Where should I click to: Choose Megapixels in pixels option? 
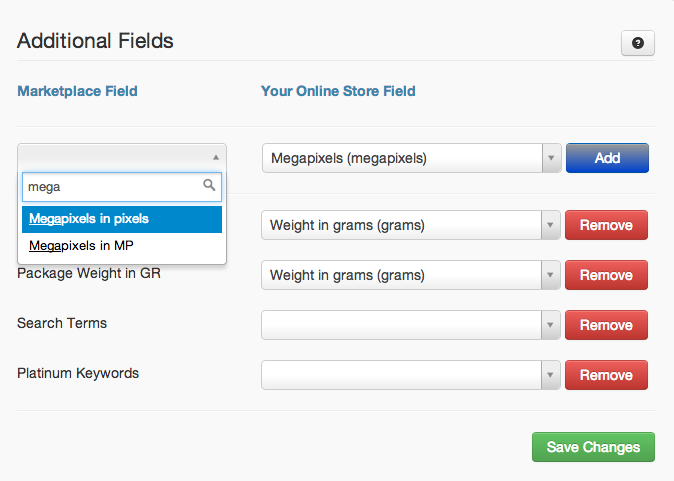tap(122, 219)
